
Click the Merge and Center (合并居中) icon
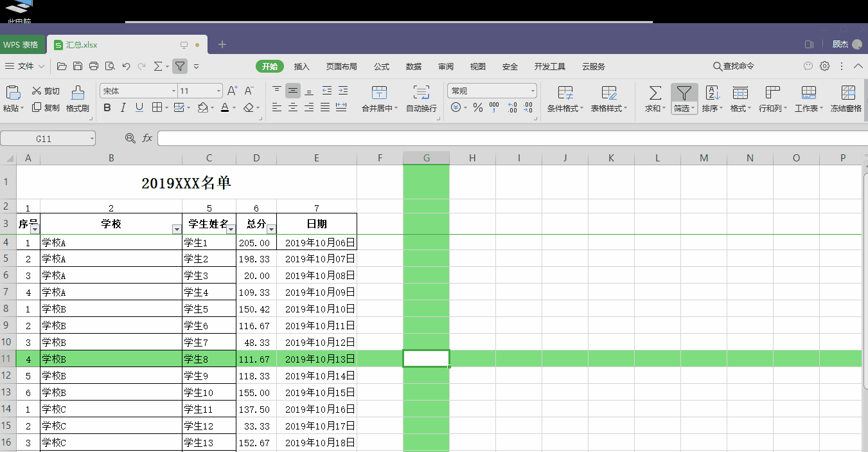coord(379,93)
